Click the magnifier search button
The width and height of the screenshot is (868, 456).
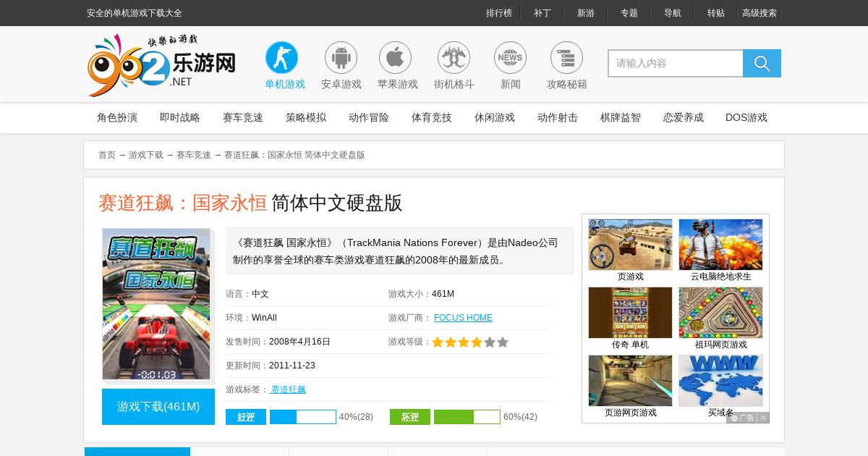[762, 63]
